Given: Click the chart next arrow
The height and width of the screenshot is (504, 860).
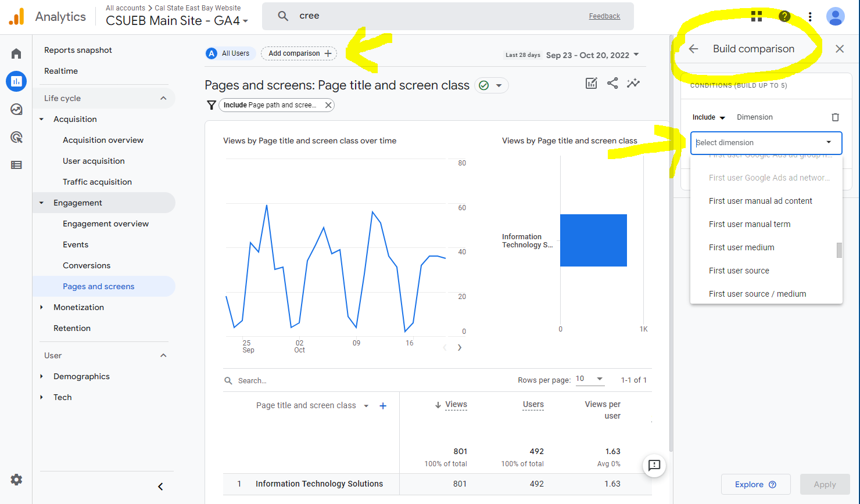Looking at the screenshot, I should [460, 347].
